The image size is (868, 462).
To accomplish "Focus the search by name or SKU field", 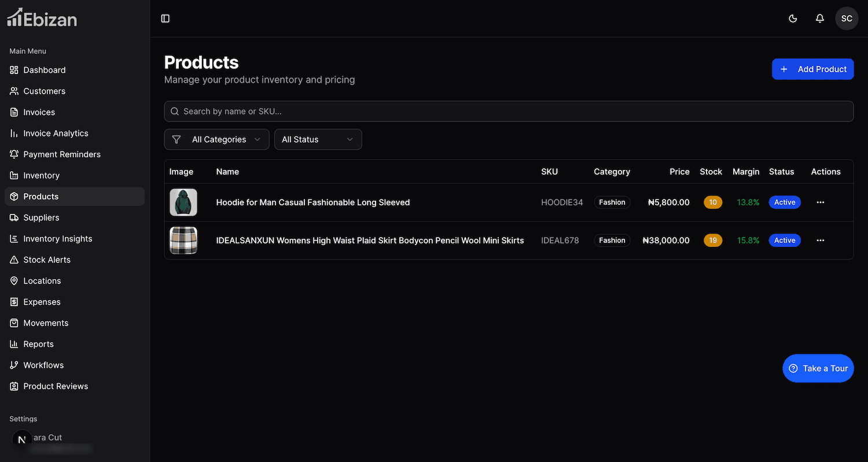I will pyautogui.click(x=509, y=112).
